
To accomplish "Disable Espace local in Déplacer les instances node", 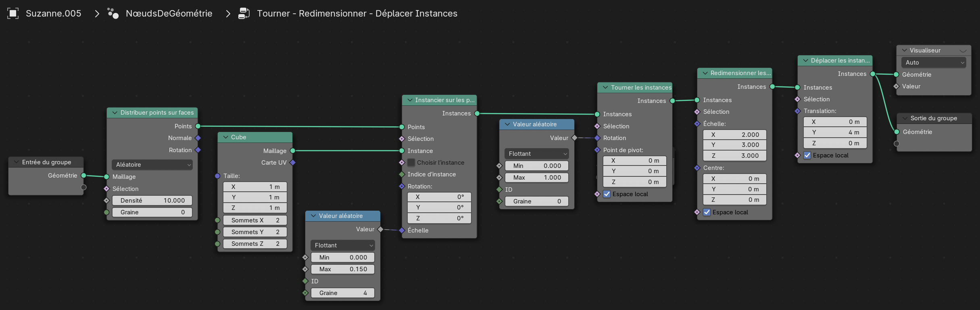I will point(807,155).
